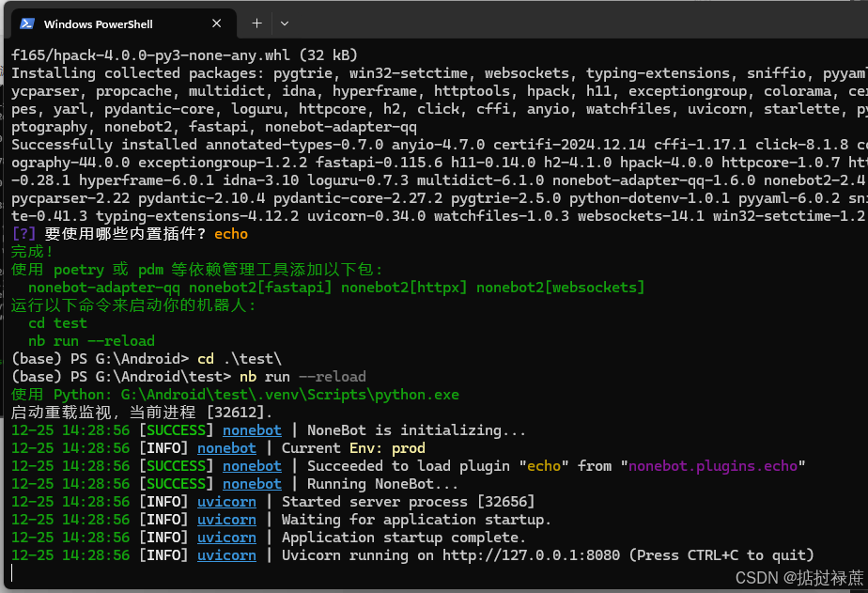Viewport: 868px width, 593px height.
Task: Click the '[32656]' server process id
Action: tap(505, 502)
